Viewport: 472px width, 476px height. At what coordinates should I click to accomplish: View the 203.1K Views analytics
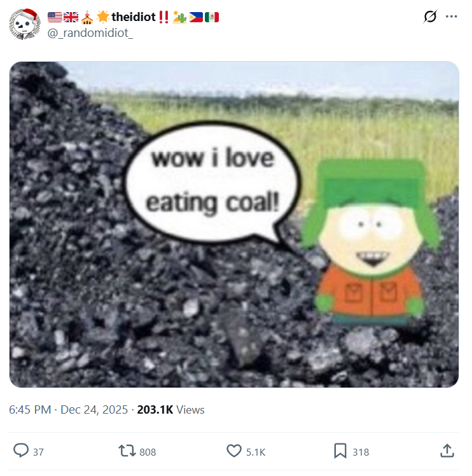pyautogui.click(x=170, y=410)
